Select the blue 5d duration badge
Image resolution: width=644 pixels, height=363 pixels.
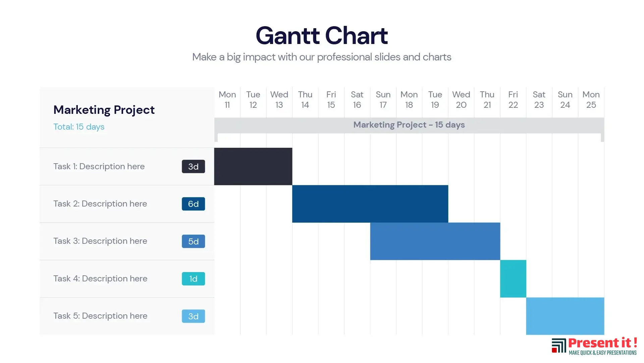(x=193, y=241)
